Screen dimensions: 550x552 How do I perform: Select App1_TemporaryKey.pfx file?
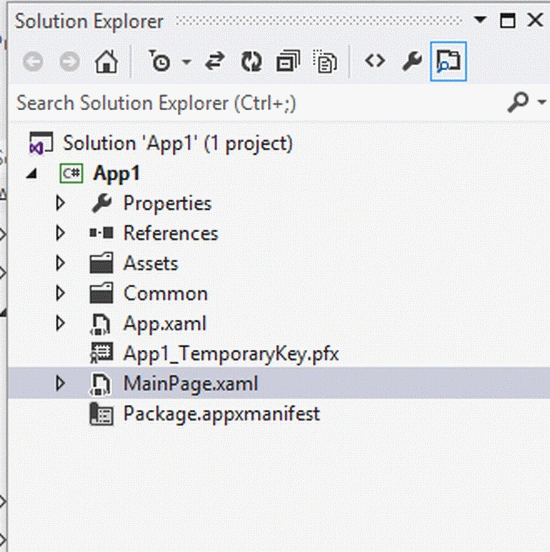231,354
